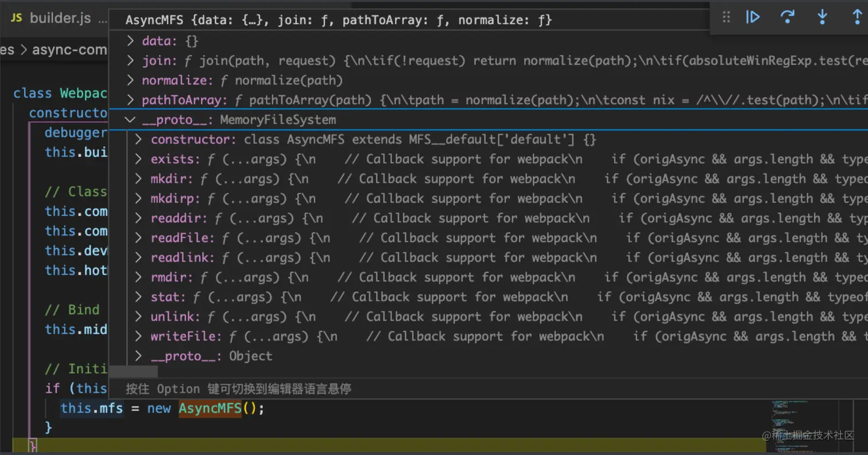Click the 'normalize(path)' function signature

(289, 80)
